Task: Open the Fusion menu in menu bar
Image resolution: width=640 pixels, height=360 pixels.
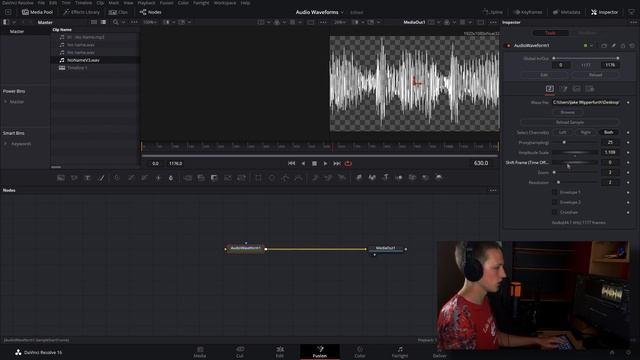Action: pyautogui.click(x=166, y=3)
